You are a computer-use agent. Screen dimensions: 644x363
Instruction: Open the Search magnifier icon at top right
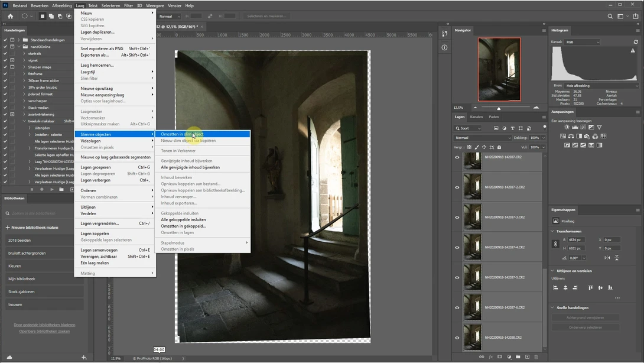(x=610, y=16)
